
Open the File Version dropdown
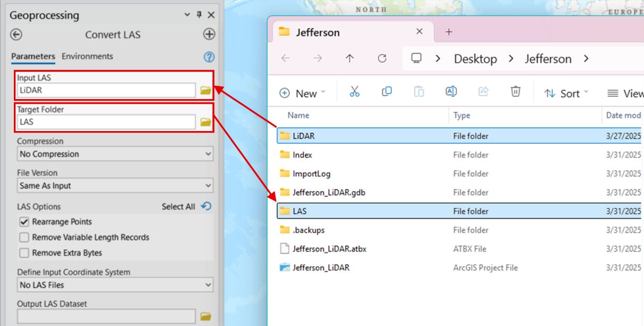114,185
